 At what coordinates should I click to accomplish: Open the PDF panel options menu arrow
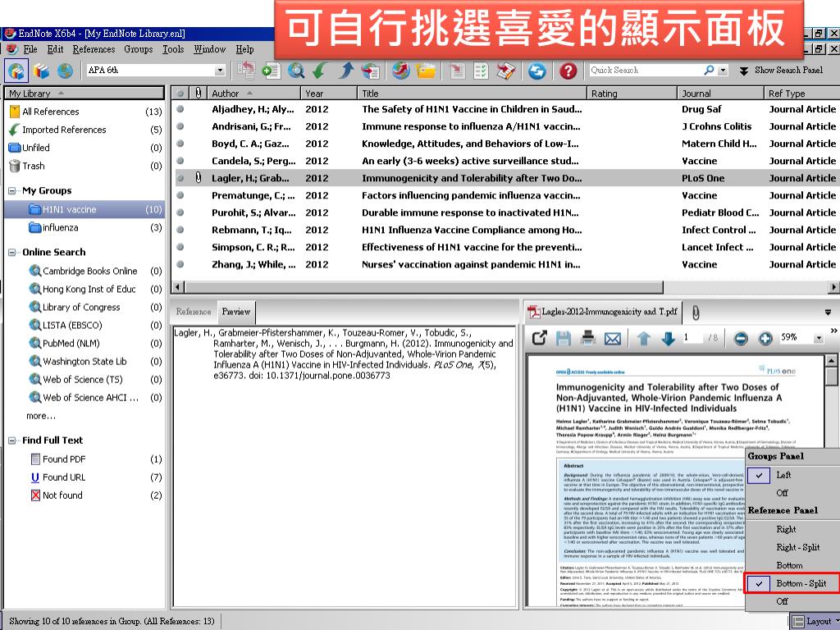(828, 313)
